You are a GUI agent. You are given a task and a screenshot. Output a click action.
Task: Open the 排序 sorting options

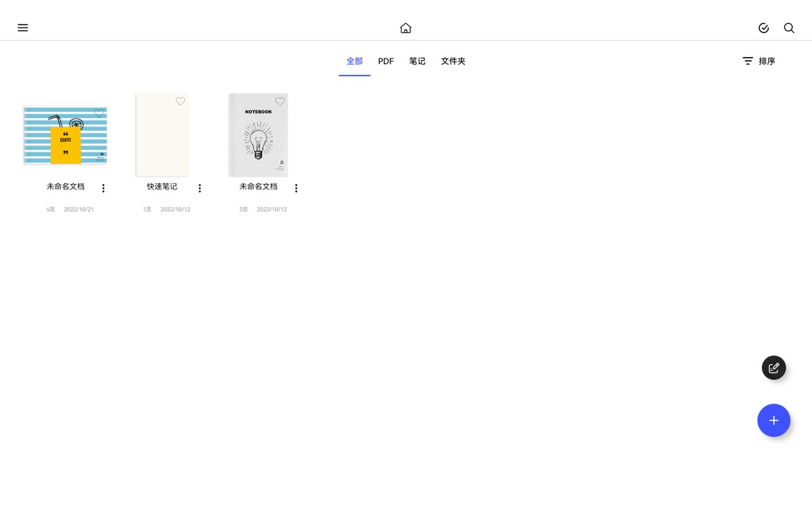tap(765, 60)
